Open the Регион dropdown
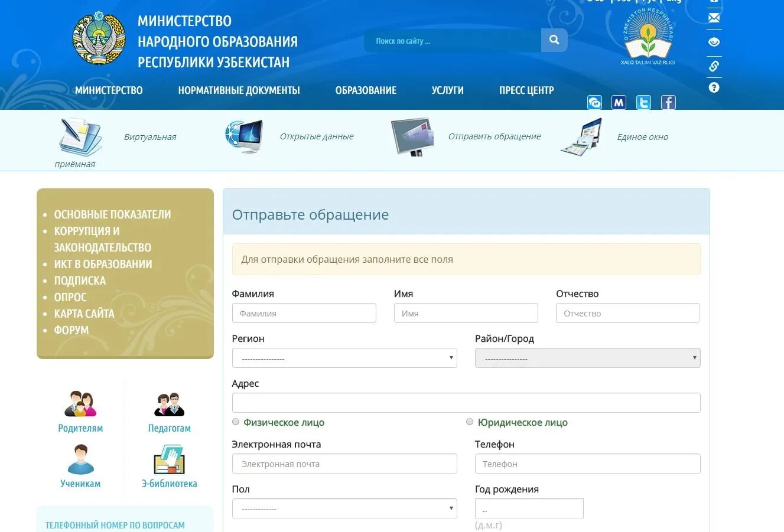Screen dimensions: 784x532 pyautogui.click(x=344, y=358)
